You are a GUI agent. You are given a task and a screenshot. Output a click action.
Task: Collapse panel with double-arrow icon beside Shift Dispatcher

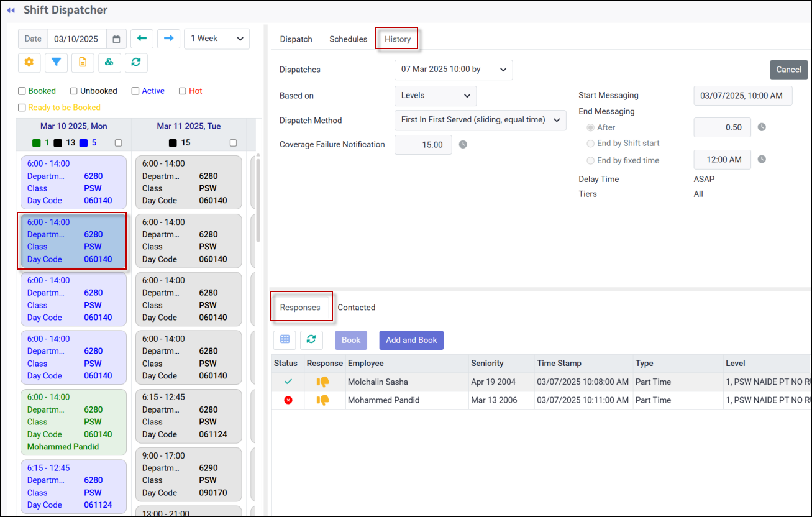11,11
